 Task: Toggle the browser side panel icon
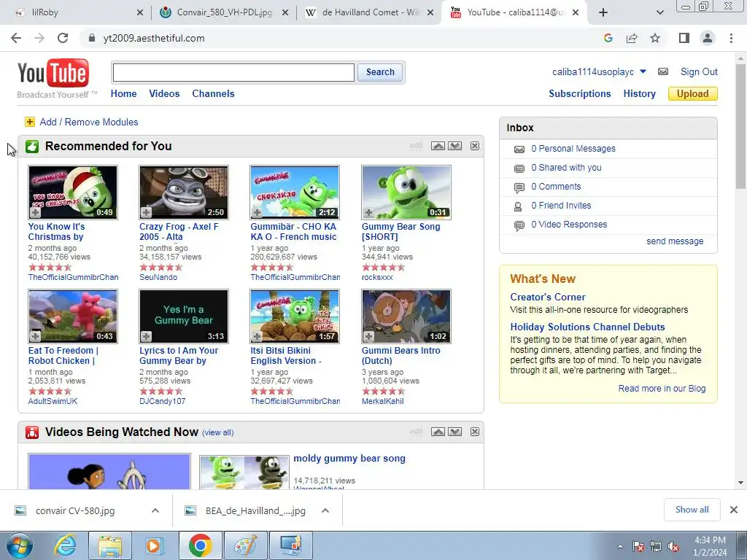[684, 38]
